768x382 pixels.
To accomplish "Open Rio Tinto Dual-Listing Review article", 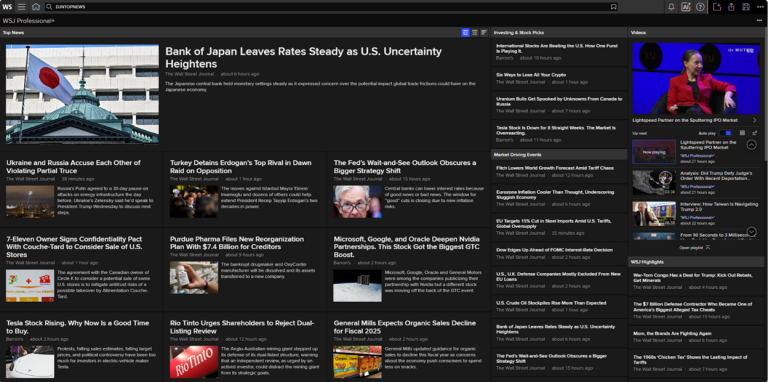I will coord(242,327).
